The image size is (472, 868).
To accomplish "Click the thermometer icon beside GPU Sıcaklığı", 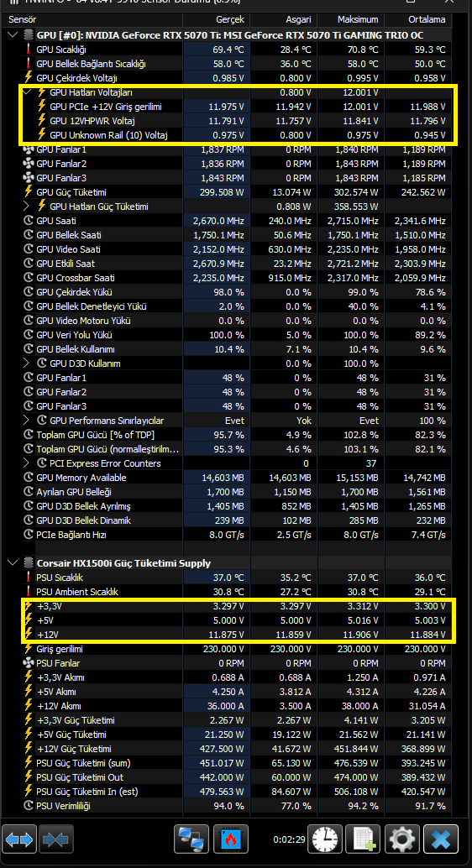I will tap(29, 50).
